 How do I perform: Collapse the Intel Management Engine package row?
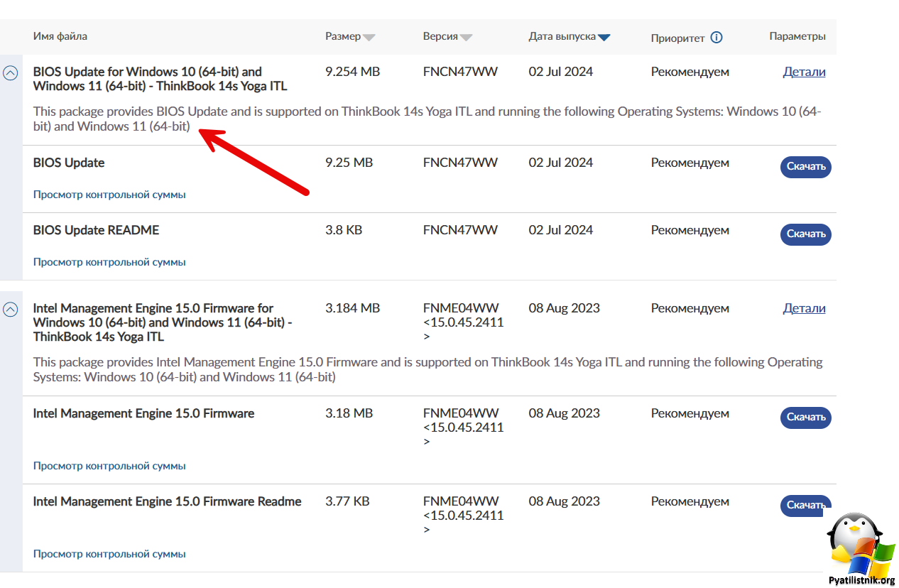coord(11,309)
